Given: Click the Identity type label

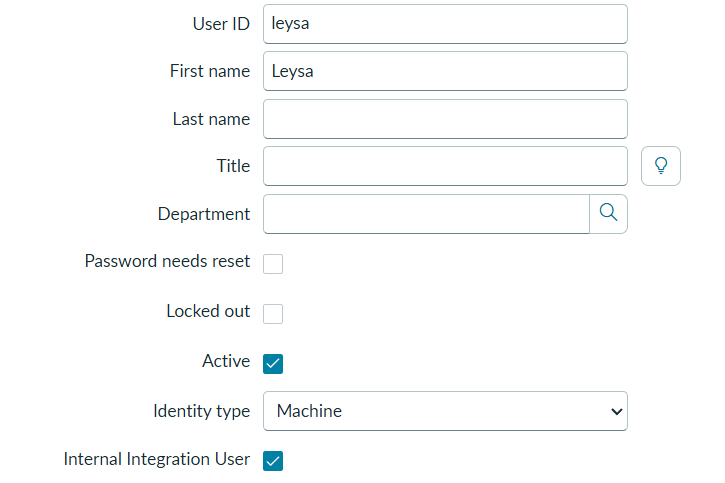Looking at the screenshot, I should pyautogui.click(x=202, y=411).
